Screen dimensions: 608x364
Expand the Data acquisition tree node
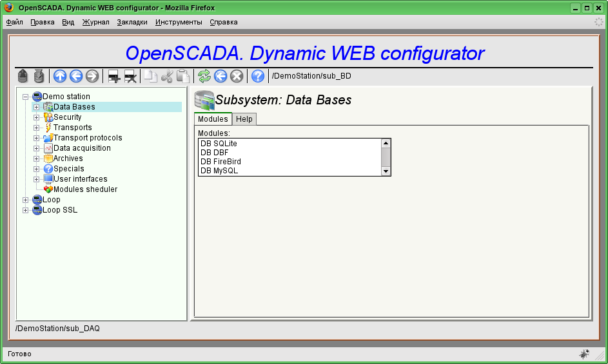pos(37,148)
